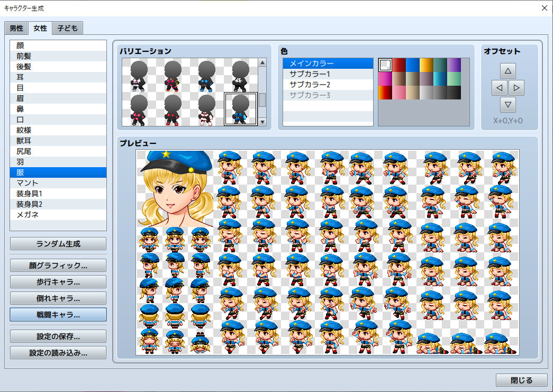Image resolution: width=553 pixels, height=392 pixels.
Task: Click the 設定の保存 button
Action: (58, 336)
